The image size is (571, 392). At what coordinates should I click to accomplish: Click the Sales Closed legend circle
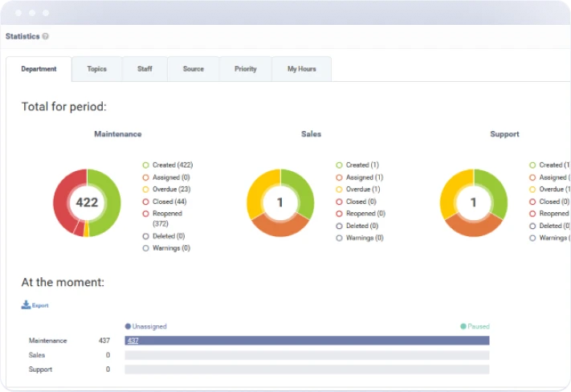pos(340,202)
